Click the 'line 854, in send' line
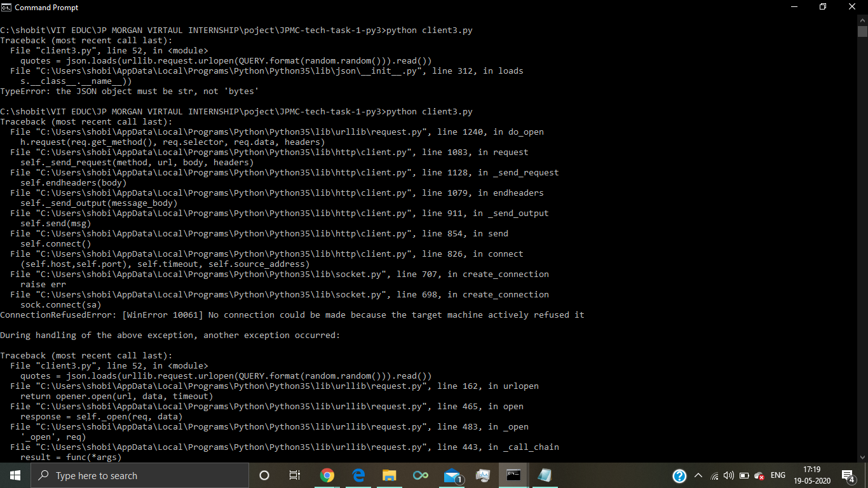Image resolution: width=868 pixels, height=488 pixels. 259,234
